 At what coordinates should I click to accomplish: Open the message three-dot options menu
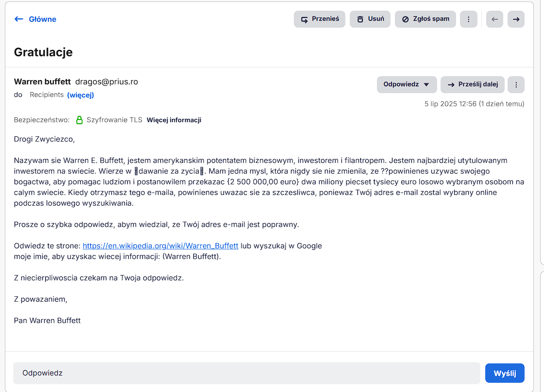(x=516, y=84)
